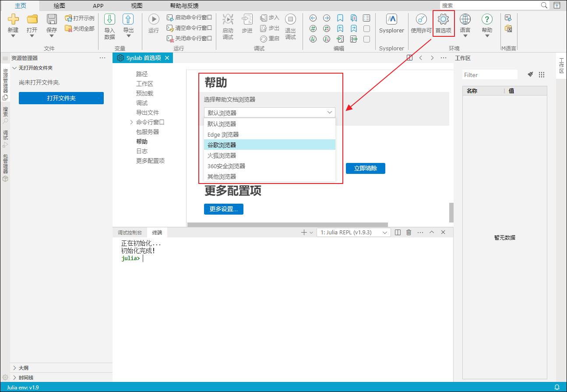The width and height of the screenshot is (567, 392).
Task: Expand the 大纲 outline section
Action: click(14, 368)
